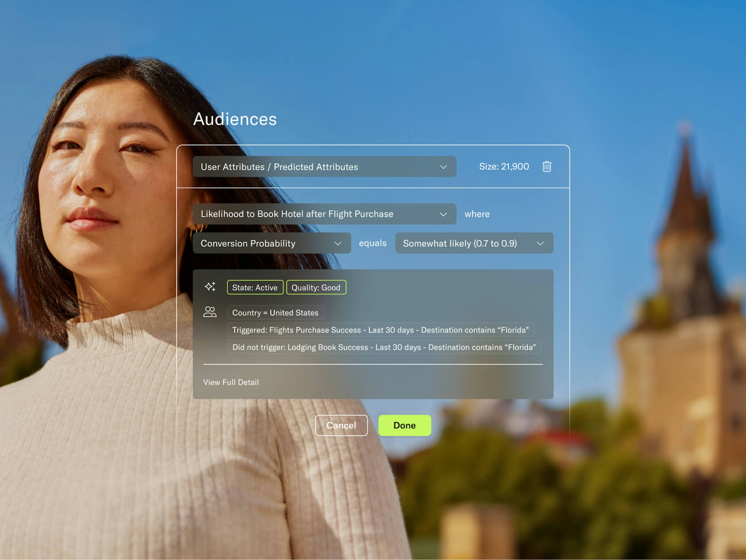Open the View Full Detail link
This screenshot has width=746, height=560.
(231, 382)
